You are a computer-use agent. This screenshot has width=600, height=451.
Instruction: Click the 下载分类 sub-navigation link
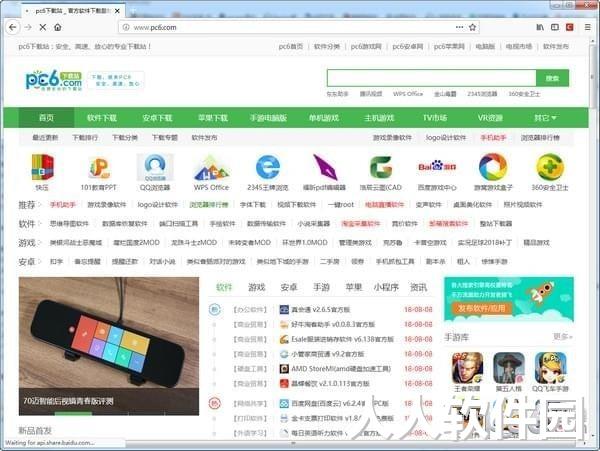(x=125, y=137)
